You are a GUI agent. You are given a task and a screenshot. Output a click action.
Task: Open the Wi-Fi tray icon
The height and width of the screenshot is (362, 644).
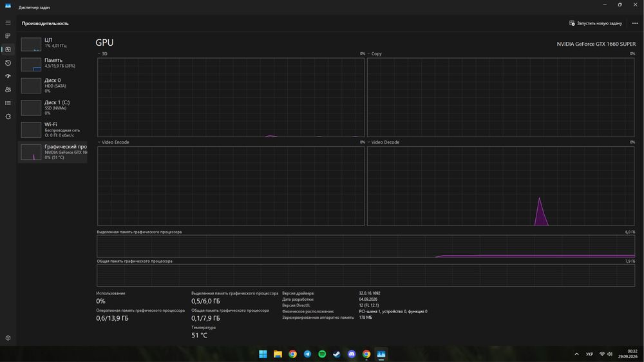pos(602,354)
